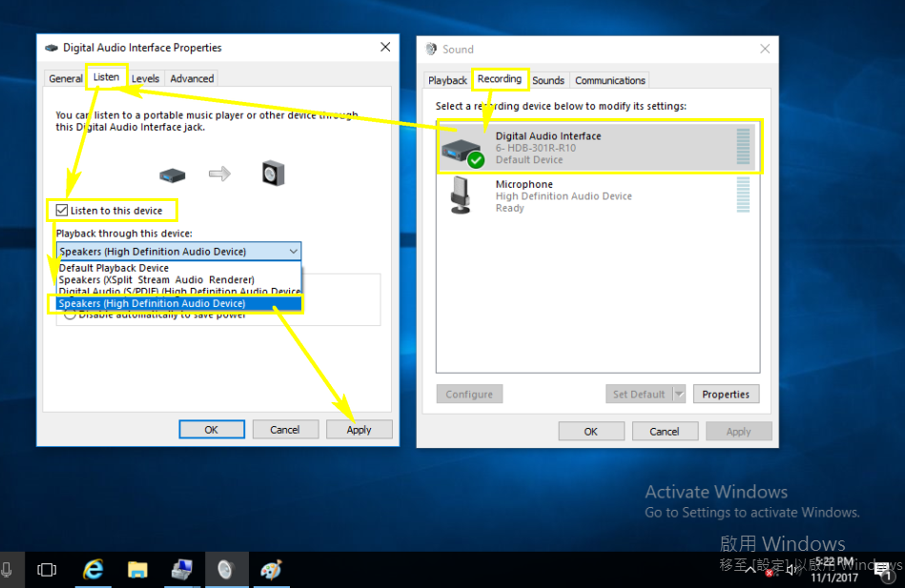905x588 pixels.
Task: Open Internet Explorer from the taskbar
Action: pyautogui.click(x=93, y=570)
